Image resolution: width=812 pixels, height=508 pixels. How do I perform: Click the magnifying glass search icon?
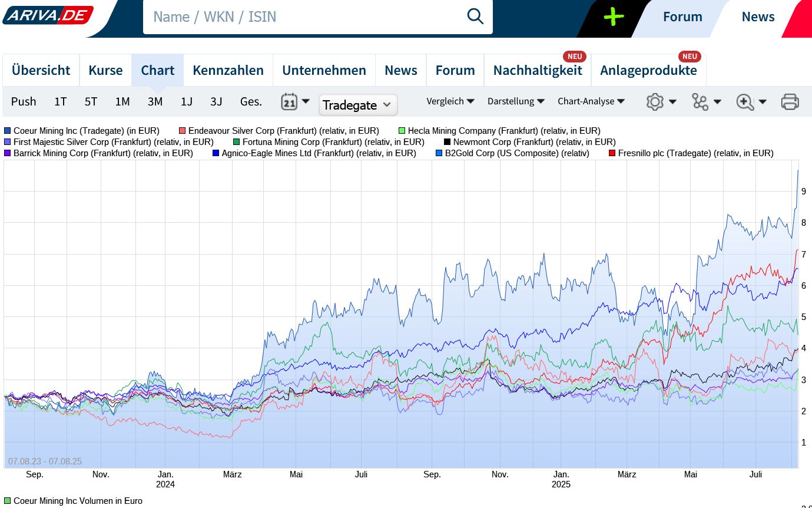point(475,17)
